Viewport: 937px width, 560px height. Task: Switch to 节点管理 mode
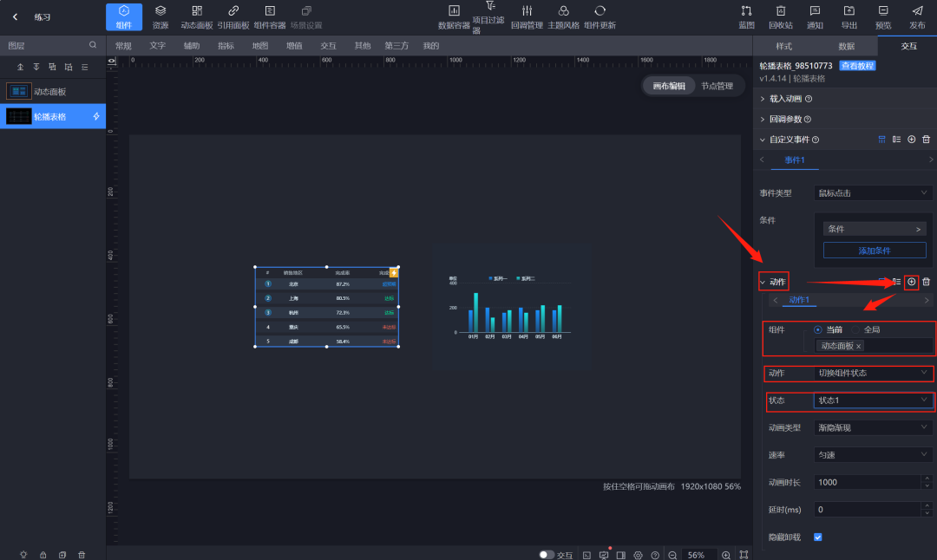click(717, 86)
